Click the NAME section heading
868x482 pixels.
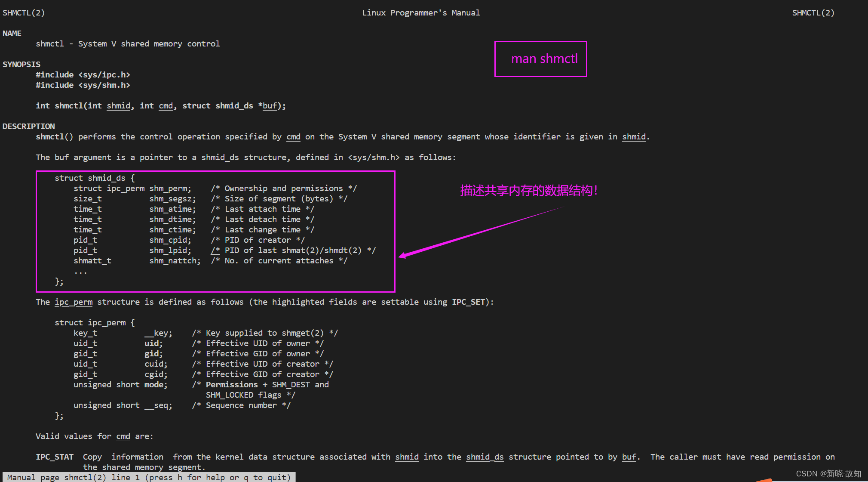pos(12,34)
